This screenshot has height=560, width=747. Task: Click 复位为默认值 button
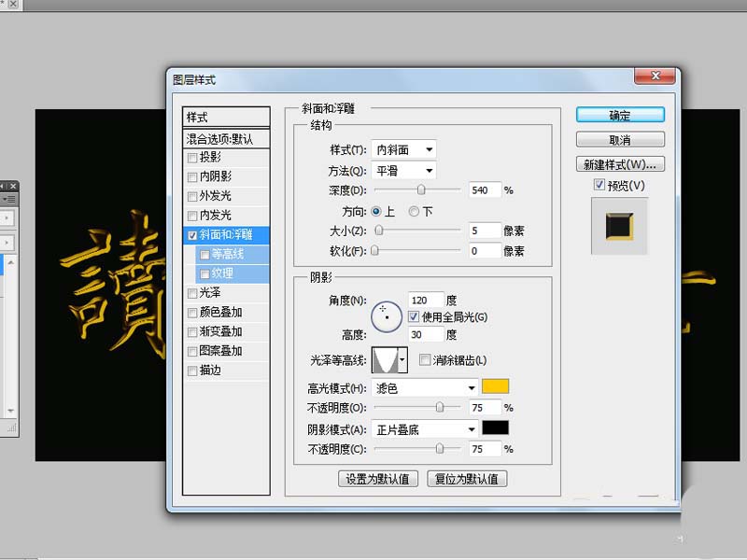click(467, 479)
